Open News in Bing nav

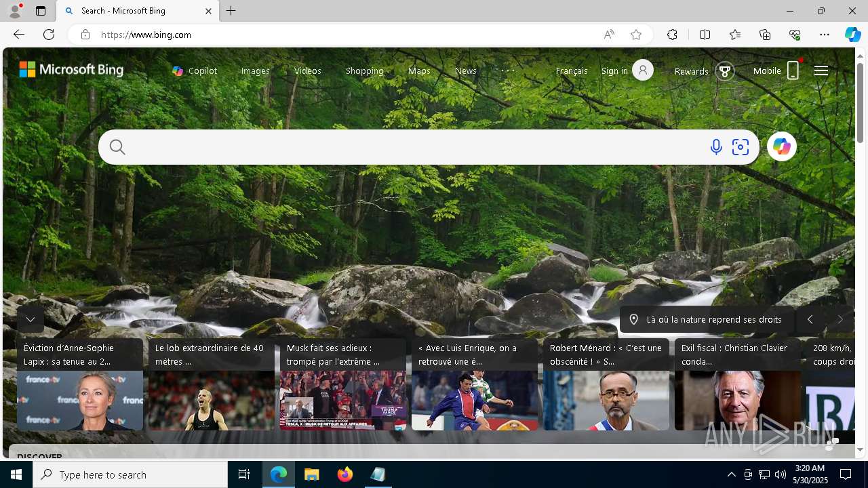coord(466,70)
